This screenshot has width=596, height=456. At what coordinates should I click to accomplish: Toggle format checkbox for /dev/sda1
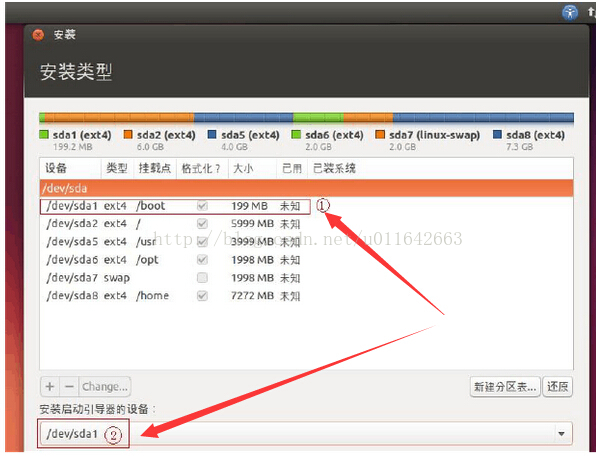coord(202,206)
